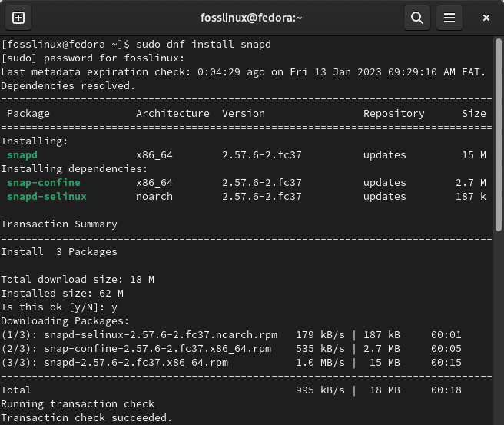Click the command 'sudo dnf install snapd'
504x425 pixels.
click(x=204, y=44)
